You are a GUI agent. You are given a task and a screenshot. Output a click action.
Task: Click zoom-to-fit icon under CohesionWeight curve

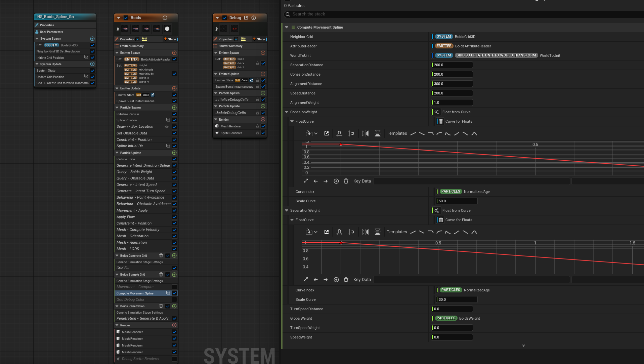point(306,181)
